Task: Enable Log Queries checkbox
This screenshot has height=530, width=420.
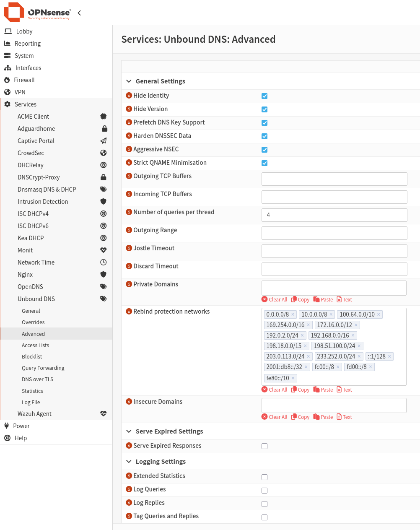Action: tap(264, 491)
